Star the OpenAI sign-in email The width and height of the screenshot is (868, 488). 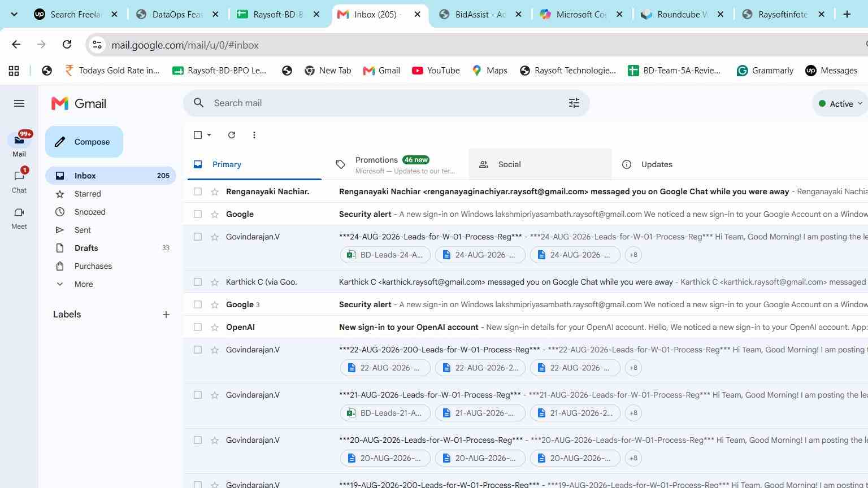point(215,327)
